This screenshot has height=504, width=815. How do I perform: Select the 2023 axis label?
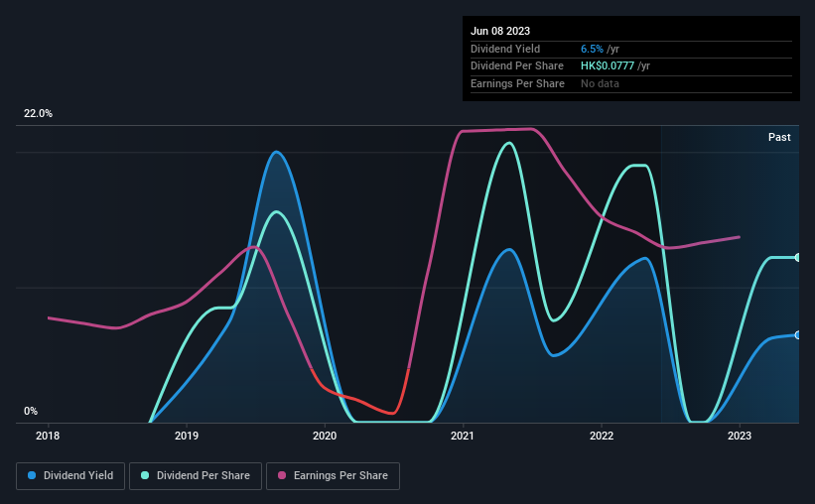[740, 436]
